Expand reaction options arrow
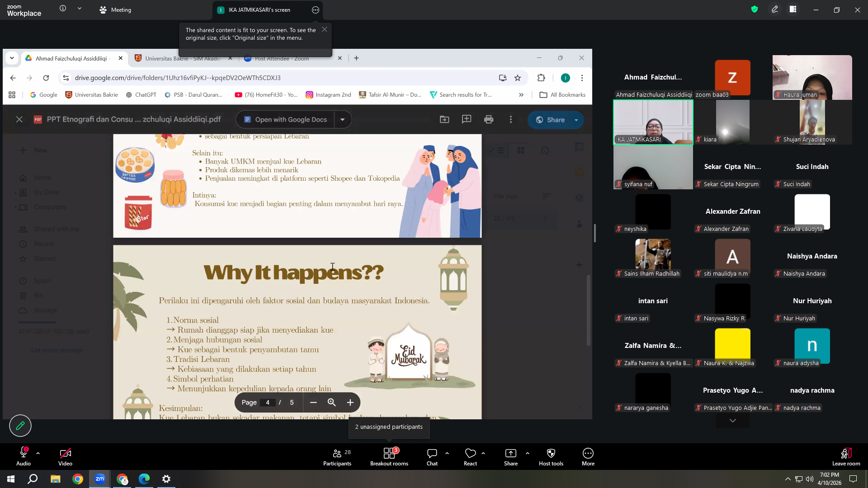868x488 pixels. 483,453
